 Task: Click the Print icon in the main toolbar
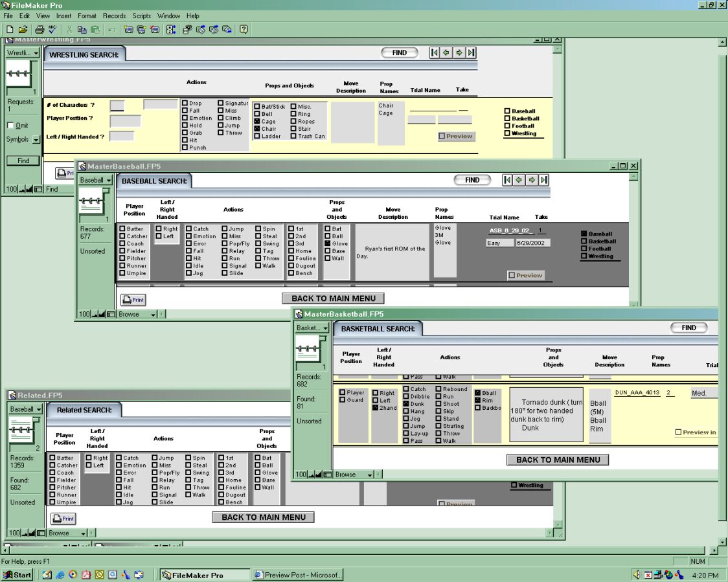(39, 29)
